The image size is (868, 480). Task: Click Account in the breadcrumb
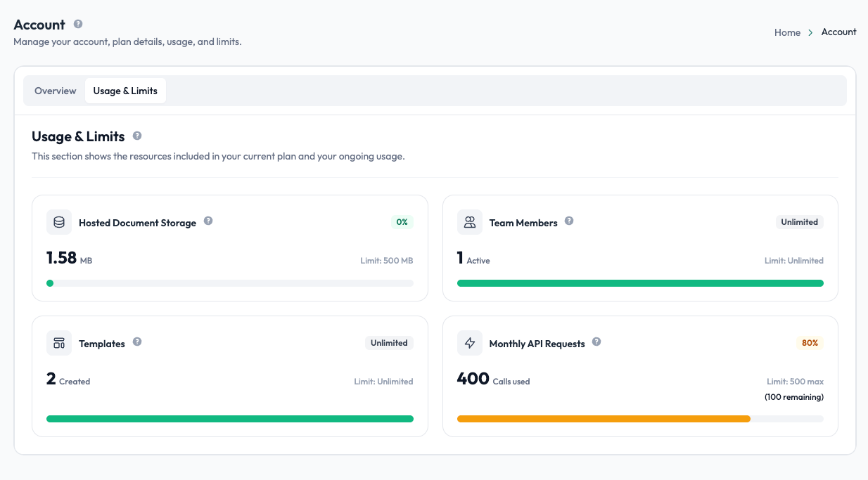(839, 32)
